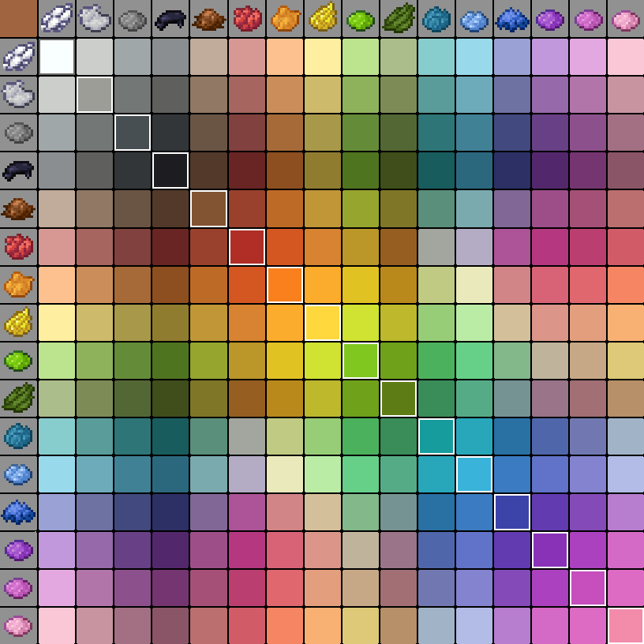This screenshot has height=644, width=644.
Task: Select the black ink sac icon in the column headers
Action: coord(170,21)
